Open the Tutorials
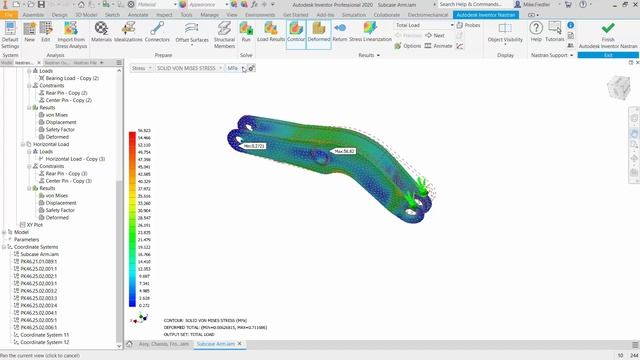This screenshot has height=360, width=640. point(555,32)
